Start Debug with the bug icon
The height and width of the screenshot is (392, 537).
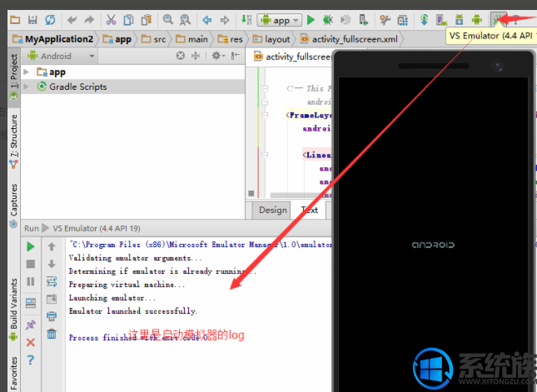click(328, 20)
